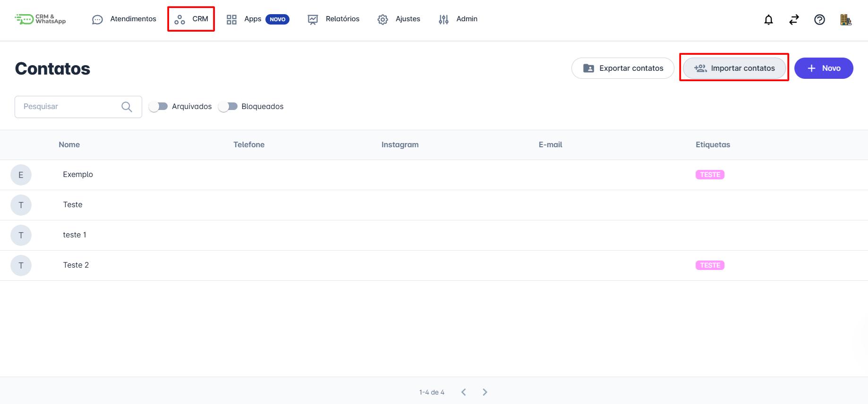The height and width of the screenshot is (404, 868).
Task: Click the notification bell icon
Action: [x=768, y=19]
